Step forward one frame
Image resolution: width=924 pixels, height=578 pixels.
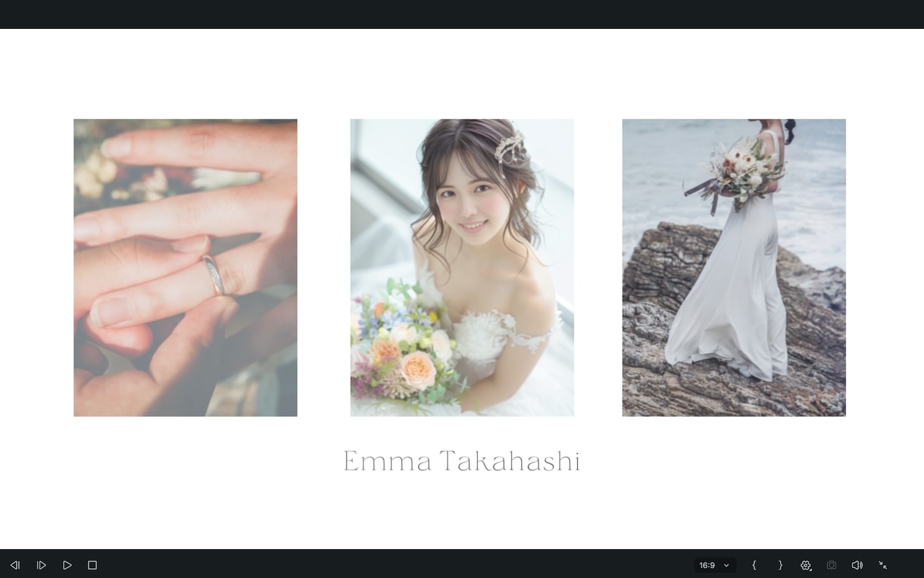(x=42, y=565)
